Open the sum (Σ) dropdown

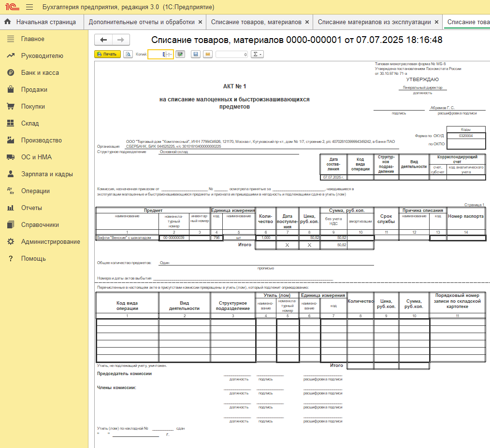[257, 55]
